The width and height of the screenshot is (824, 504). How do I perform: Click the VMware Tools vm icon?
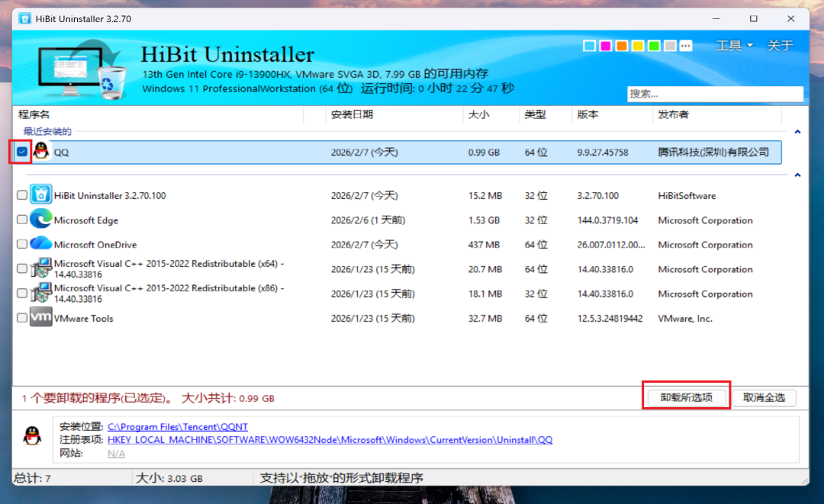41,317
